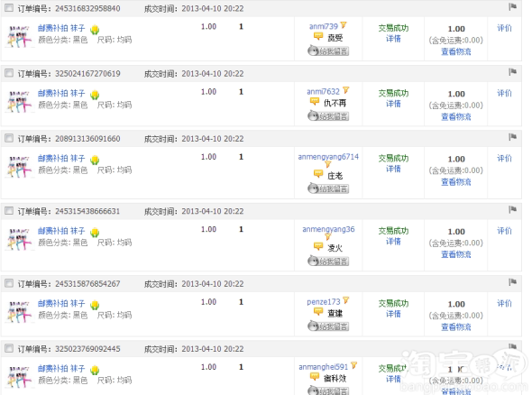This screenshot has height=395, width=532.
Task: Open chat bubble icon for buyer anmengyang36
Action: click(318, 246)
